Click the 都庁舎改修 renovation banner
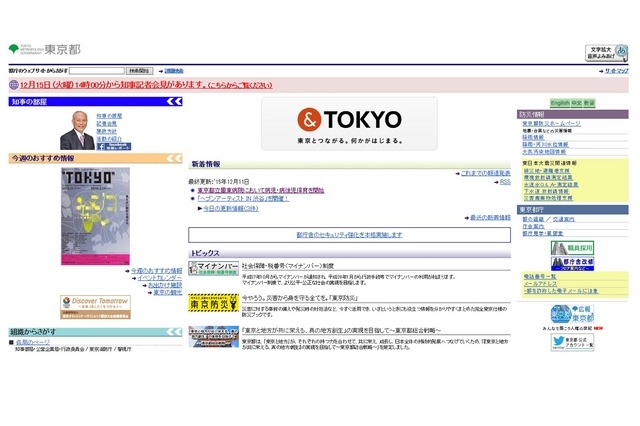Image resolution: width=640 pixels, height=426 pixels. point(572,264)
